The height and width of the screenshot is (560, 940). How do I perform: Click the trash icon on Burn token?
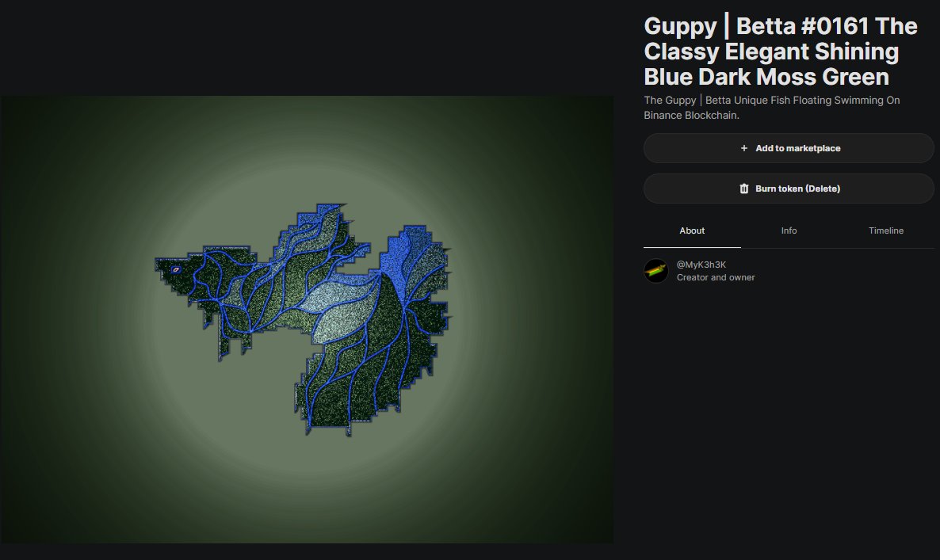[x=744, y=189]
